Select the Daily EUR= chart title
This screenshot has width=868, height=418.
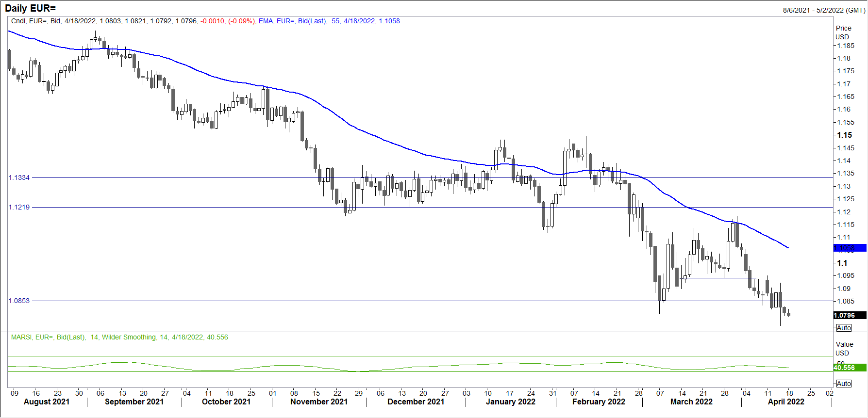[x=30, y=8]
